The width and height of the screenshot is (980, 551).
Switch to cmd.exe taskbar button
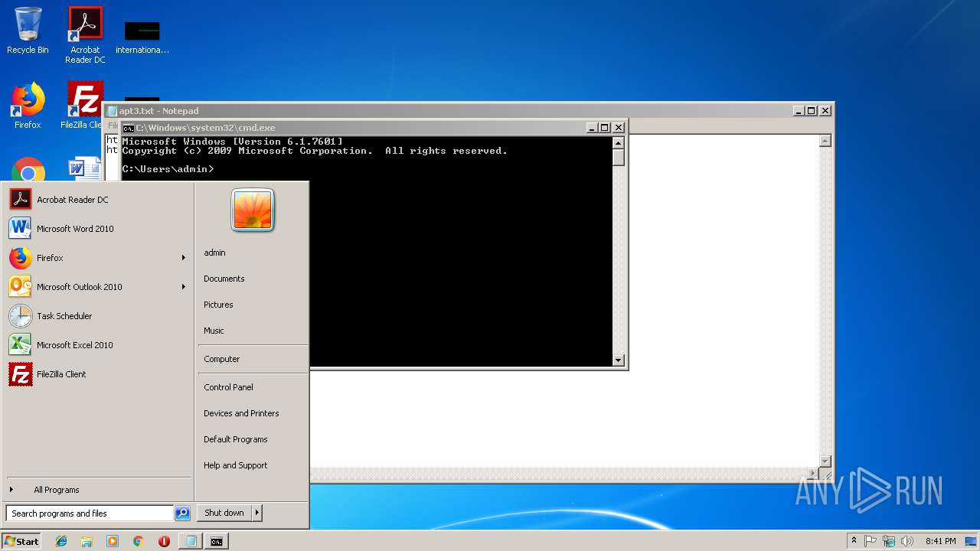(217, 541)
